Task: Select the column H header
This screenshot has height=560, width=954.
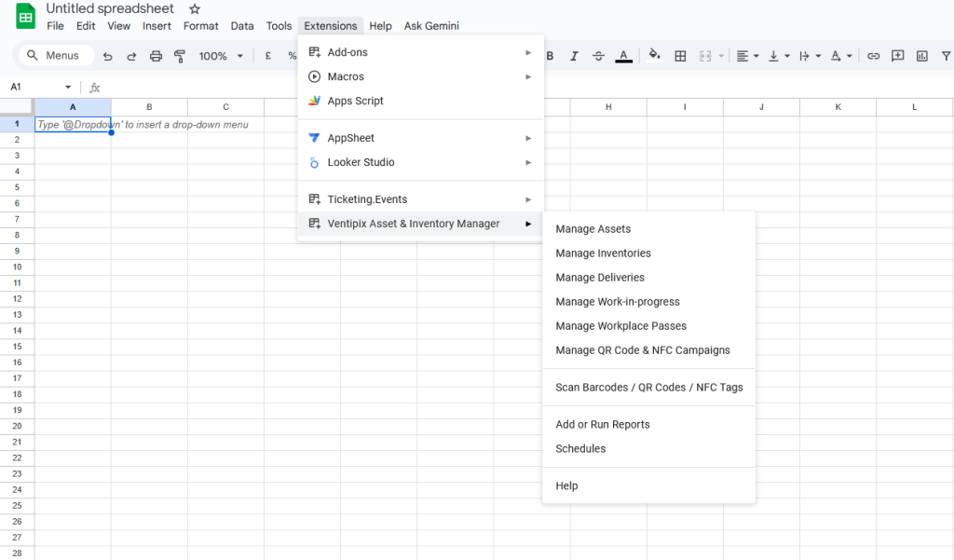Action: point(608,107)
